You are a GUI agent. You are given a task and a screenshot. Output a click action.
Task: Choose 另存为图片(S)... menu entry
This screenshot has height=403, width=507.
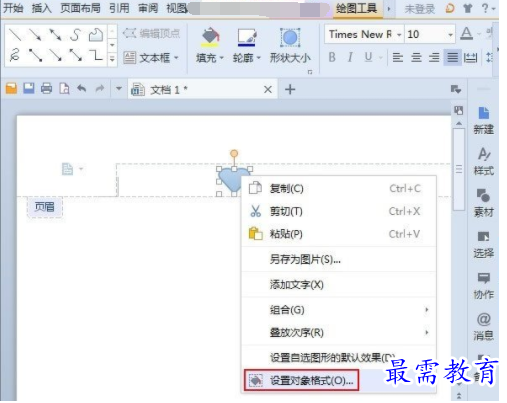[x=339, y=259]
